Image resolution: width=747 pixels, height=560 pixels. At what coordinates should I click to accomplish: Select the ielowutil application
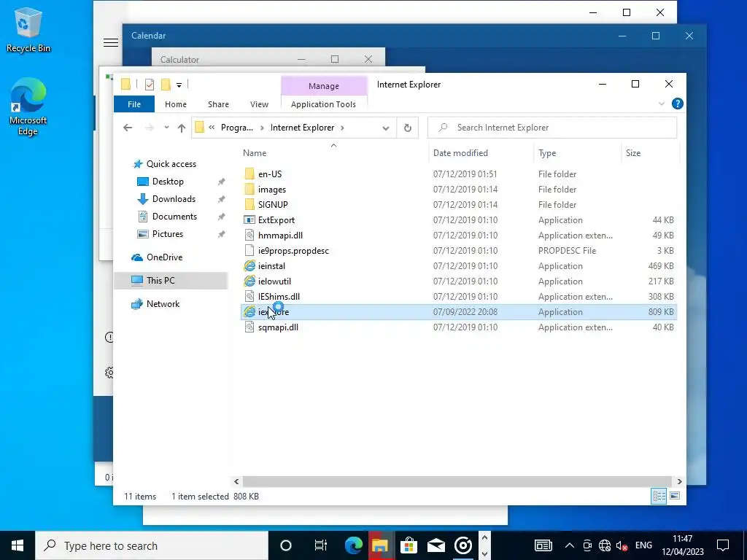tap(274, 281)
